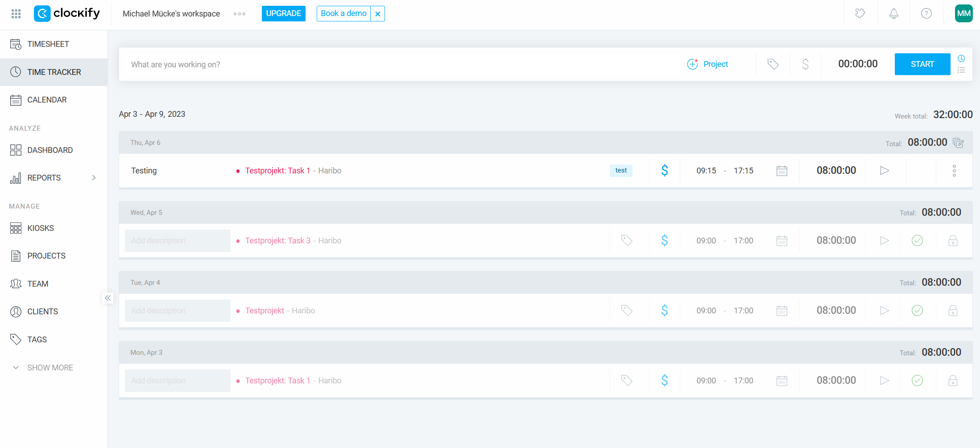Click lock icon on Mon, Apr 3 entry
Viewport: 980px width, 448px height.
point(953,381)
